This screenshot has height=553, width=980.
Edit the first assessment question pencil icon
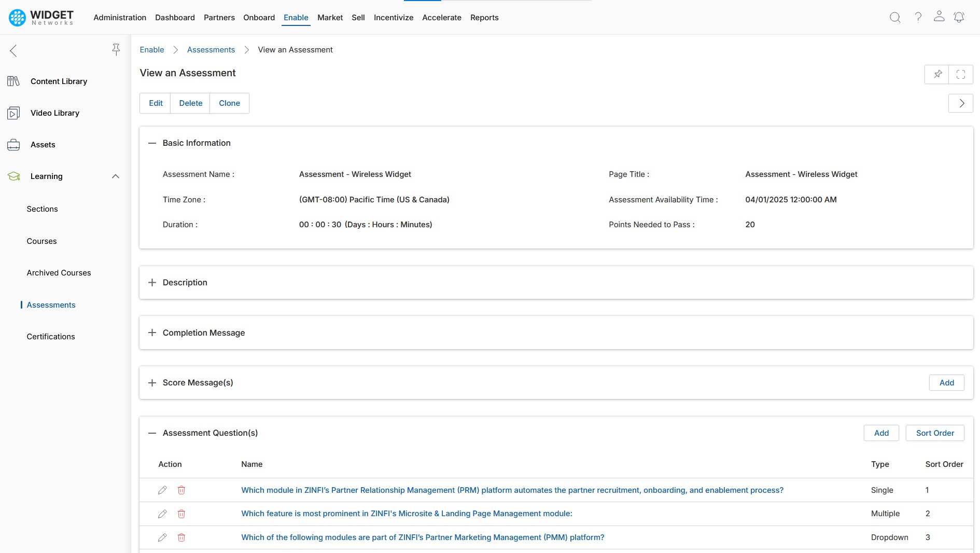tap(162, 490)
